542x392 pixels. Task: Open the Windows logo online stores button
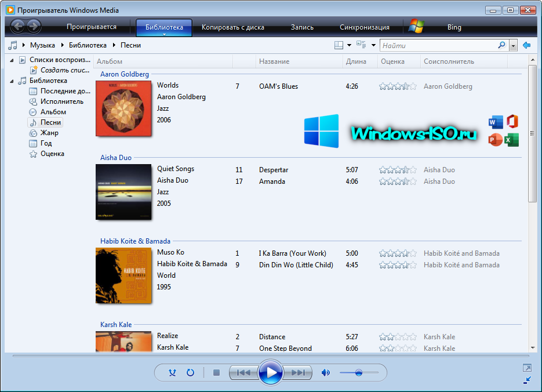pyautogui.click(x=416, y=26)
